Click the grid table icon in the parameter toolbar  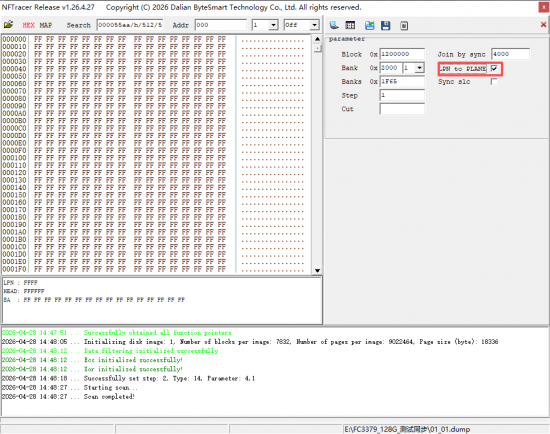point(350,25)
